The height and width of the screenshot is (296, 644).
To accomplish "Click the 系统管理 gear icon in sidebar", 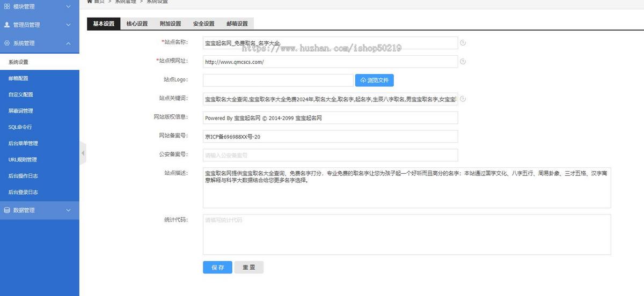I will pyautogui.click(x=7, y=43).
